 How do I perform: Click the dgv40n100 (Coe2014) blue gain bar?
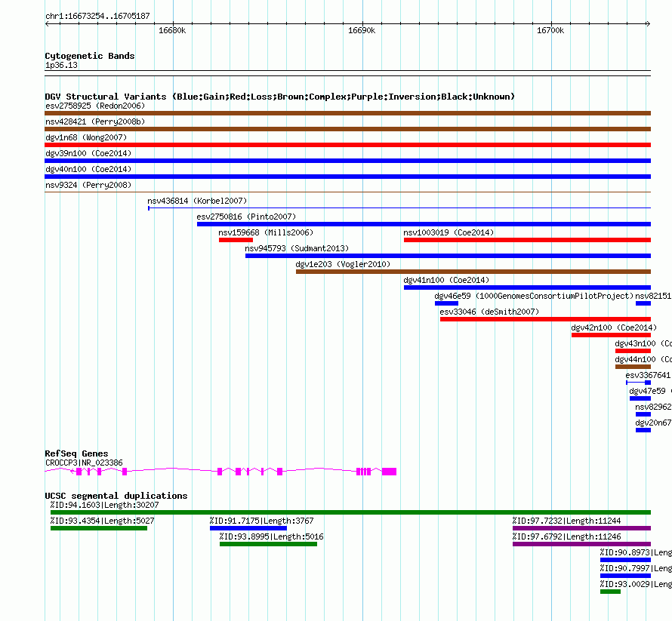pos(347,177)
